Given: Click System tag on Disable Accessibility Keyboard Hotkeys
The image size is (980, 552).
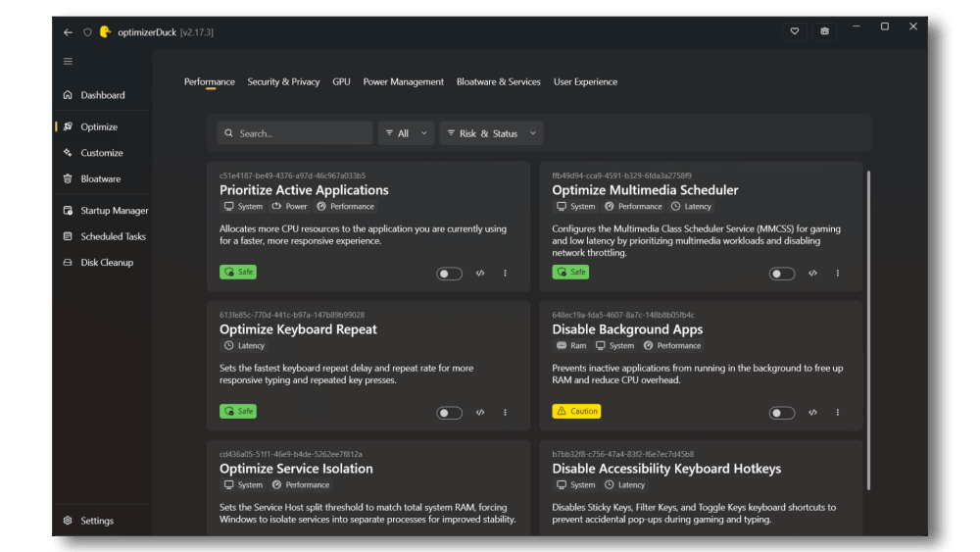Looking at the screenshot, I should [575, 485].
